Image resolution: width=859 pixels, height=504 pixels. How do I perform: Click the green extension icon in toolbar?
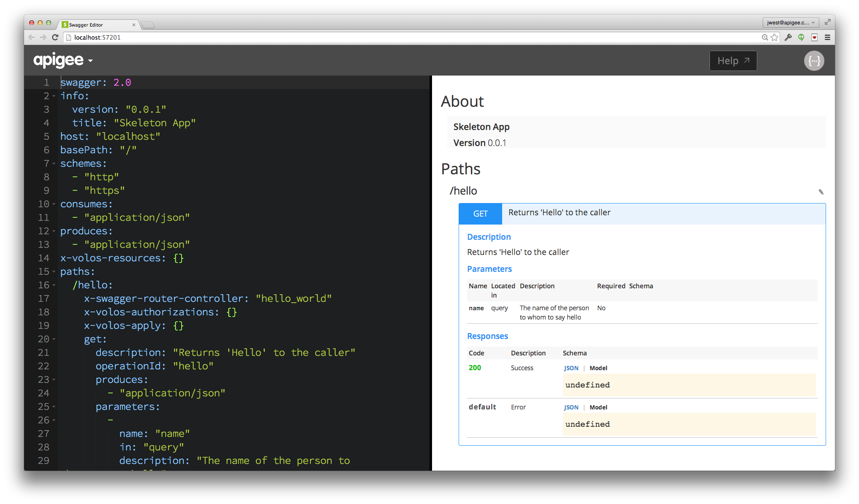pos(801,38)
